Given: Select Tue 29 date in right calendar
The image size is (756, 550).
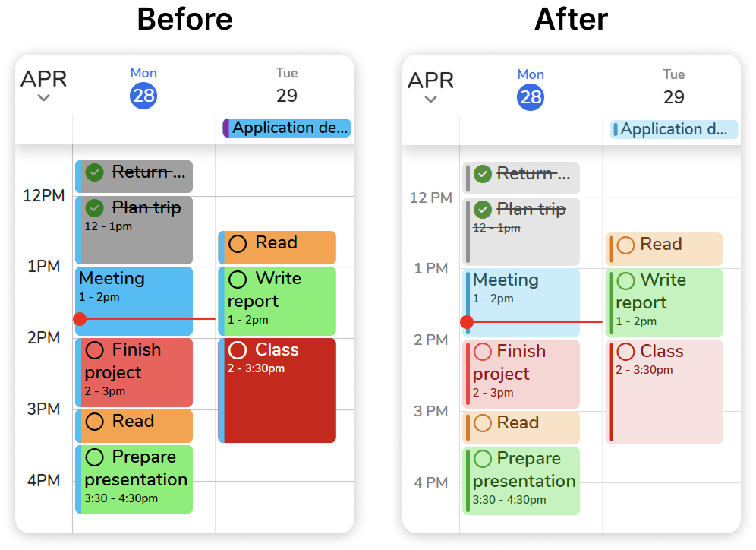Looking at the screenshot, I should [673, 97].
